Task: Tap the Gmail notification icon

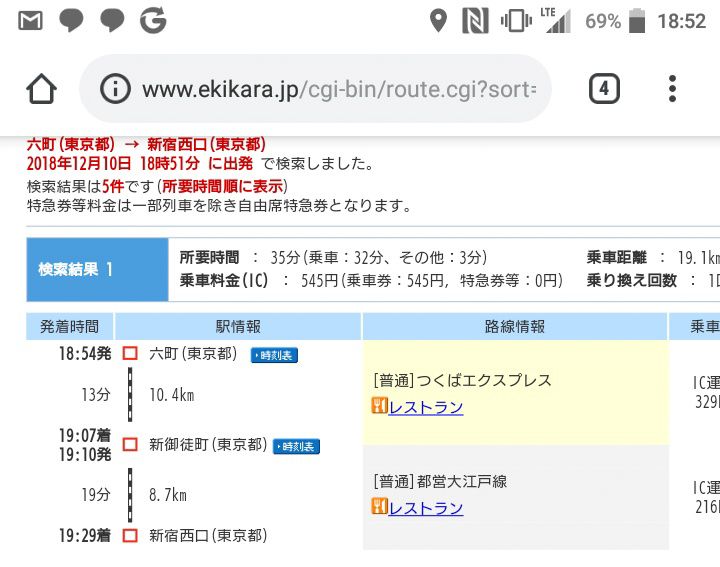Action: tap(30, 21)
